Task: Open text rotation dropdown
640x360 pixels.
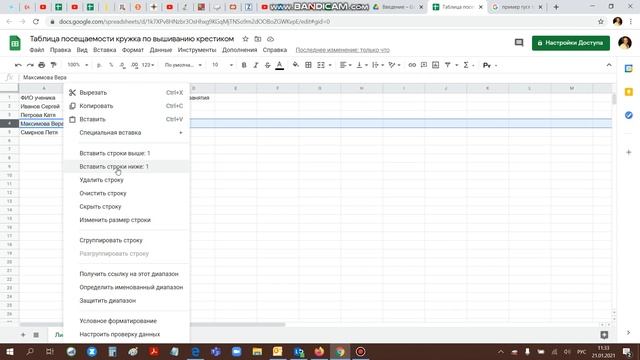Action: click(x=394, y=65)
